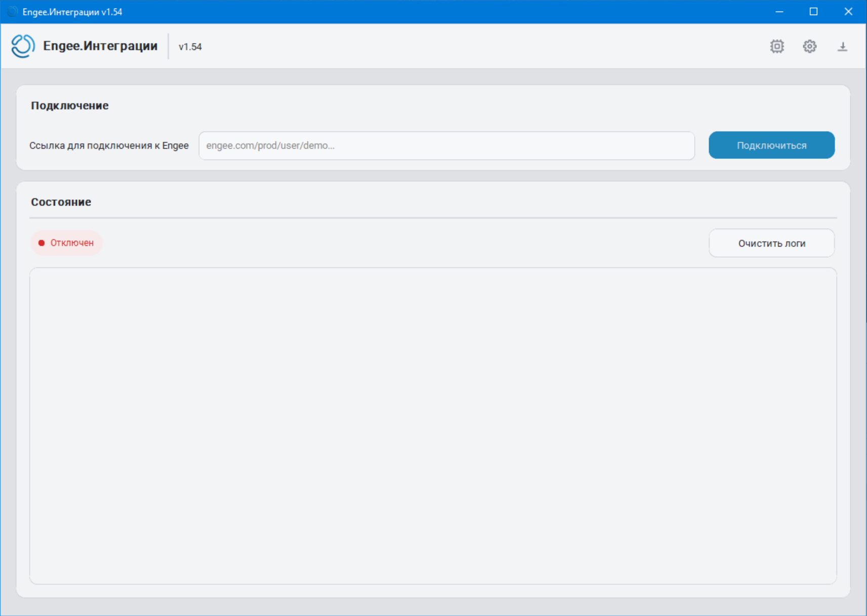Select the Engee.Интеграции header title

100,46
